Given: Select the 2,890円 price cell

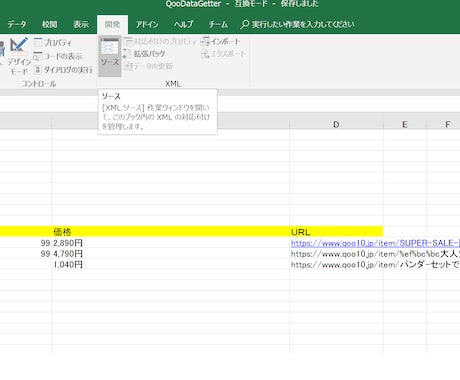Looking at the screenshot, I should point(170,243).
